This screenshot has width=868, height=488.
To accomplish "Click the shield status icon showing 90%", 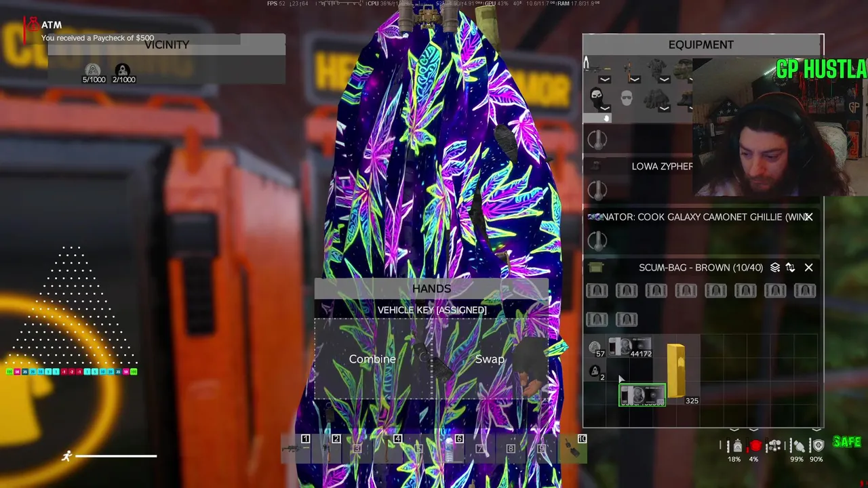I will tap(818, 445).
